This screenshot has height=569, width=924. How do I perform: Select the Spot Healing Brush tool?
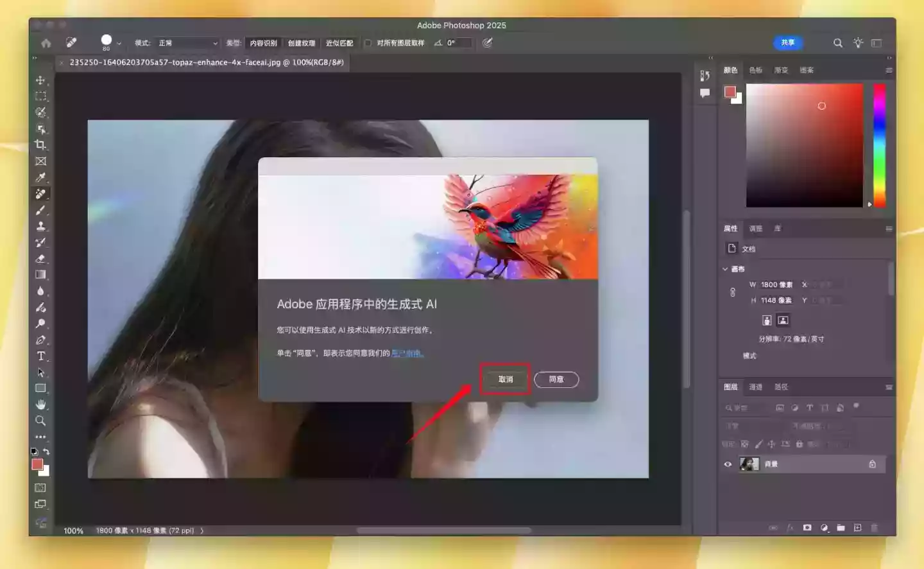(x=40, y=193)
